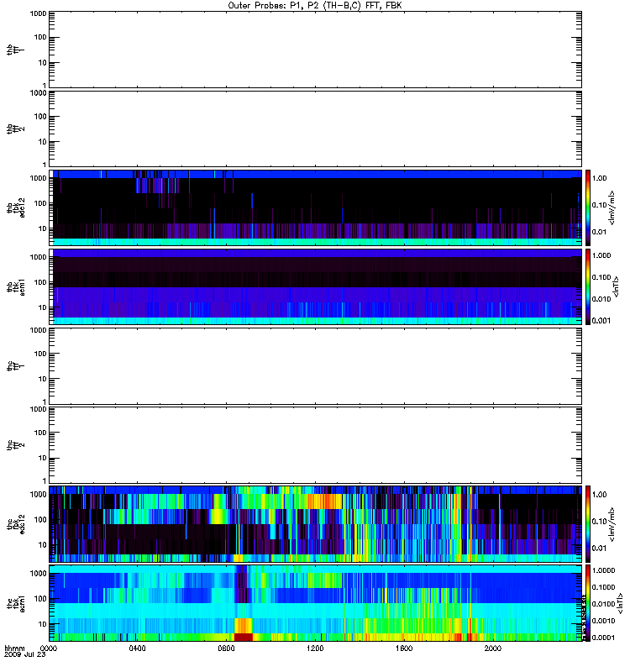Click the "1000" y-tick of the thb ff 1 panel
Viewport: 630px width, 672px height.
tap(38, 13)
